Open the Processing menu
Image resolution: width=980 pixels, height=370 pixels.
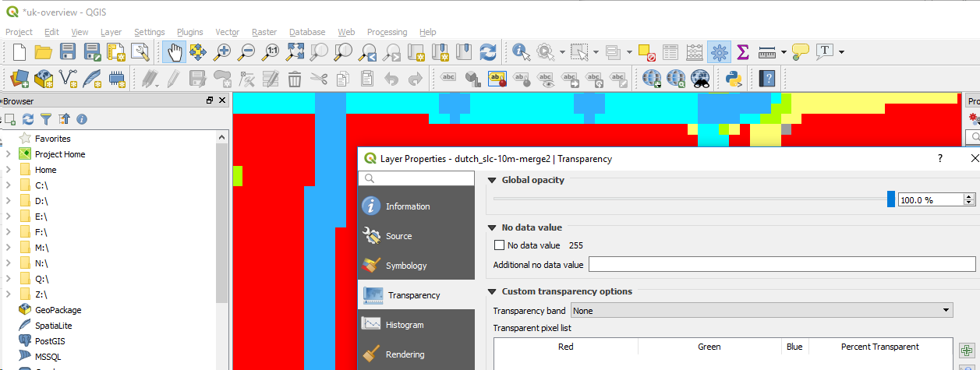387,32
